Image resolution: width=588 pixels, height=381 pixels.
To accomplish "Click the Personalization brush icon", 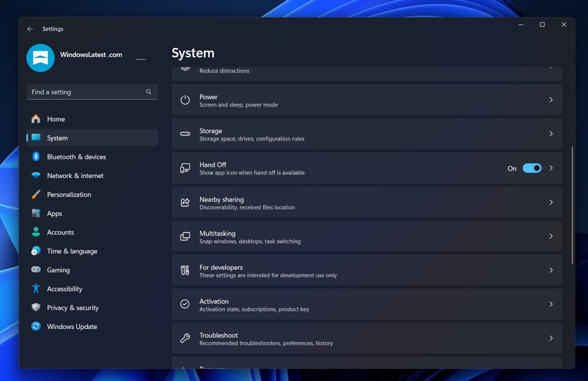I will [36, 194].
